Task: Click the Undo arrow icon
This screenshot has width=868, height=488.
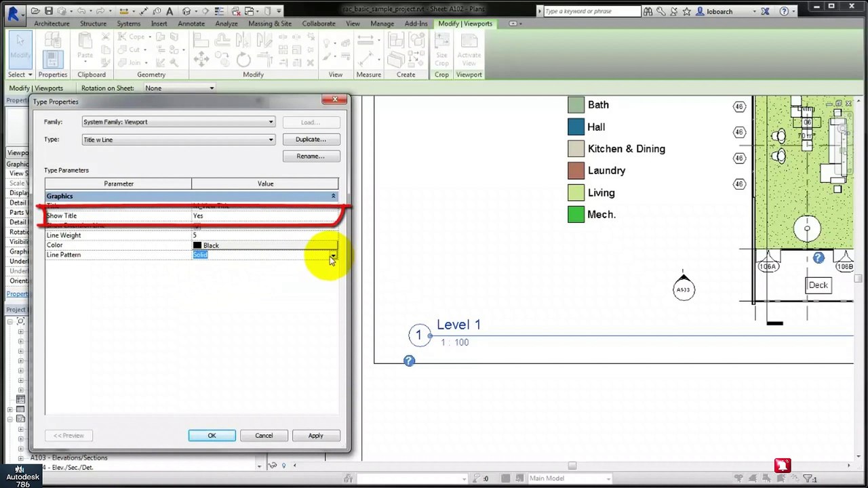Action: tap(82, 11)
